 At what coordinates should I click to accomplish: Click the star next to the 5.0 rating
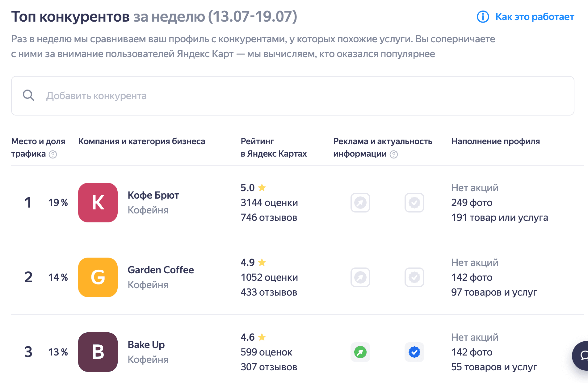click(262, 187)
